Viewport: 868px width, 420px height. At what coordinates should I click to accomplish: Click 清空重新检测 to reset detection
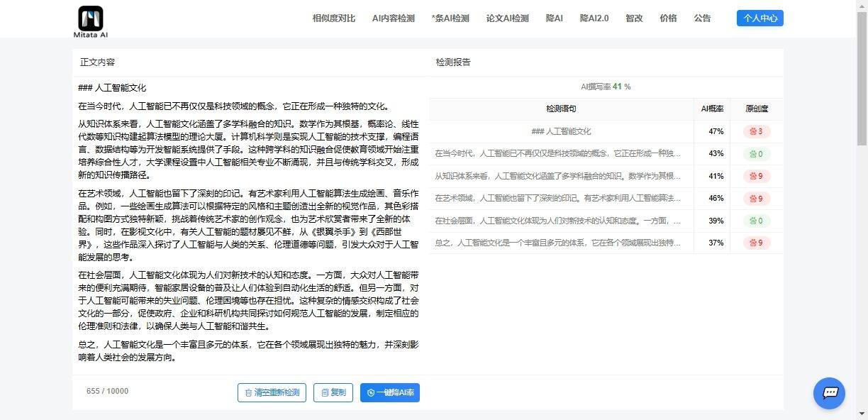272,392
